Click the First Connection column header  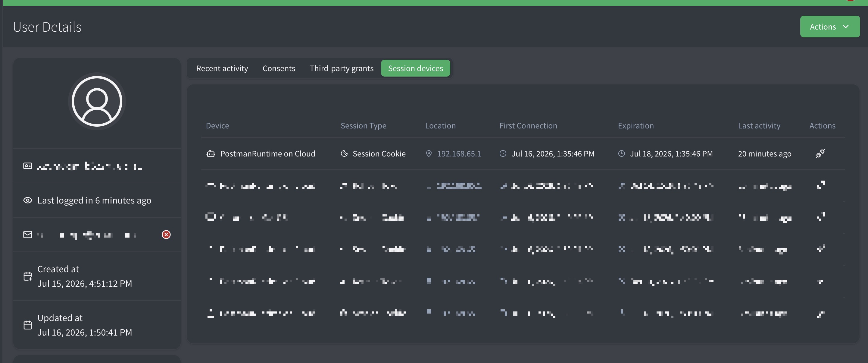(528, 126)
